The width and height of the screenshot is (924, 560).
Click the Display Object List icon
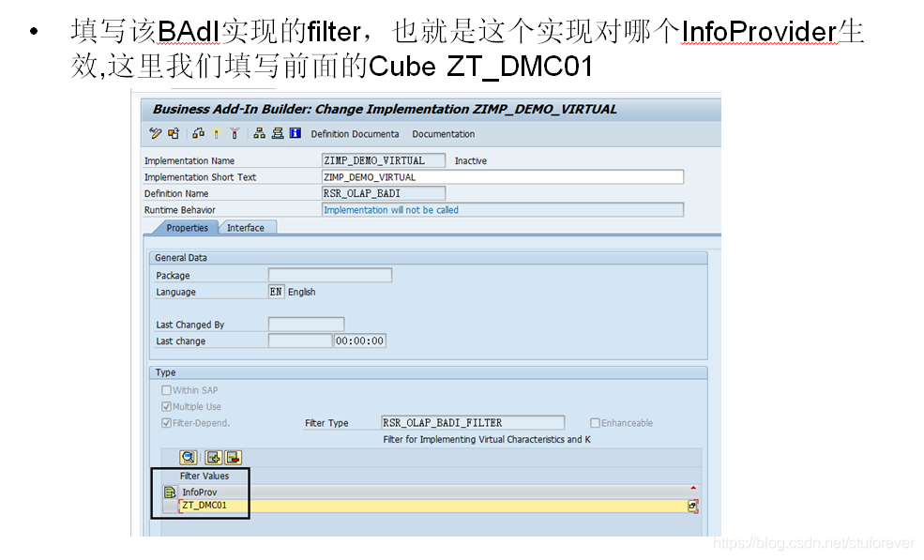tap(278, 134)
